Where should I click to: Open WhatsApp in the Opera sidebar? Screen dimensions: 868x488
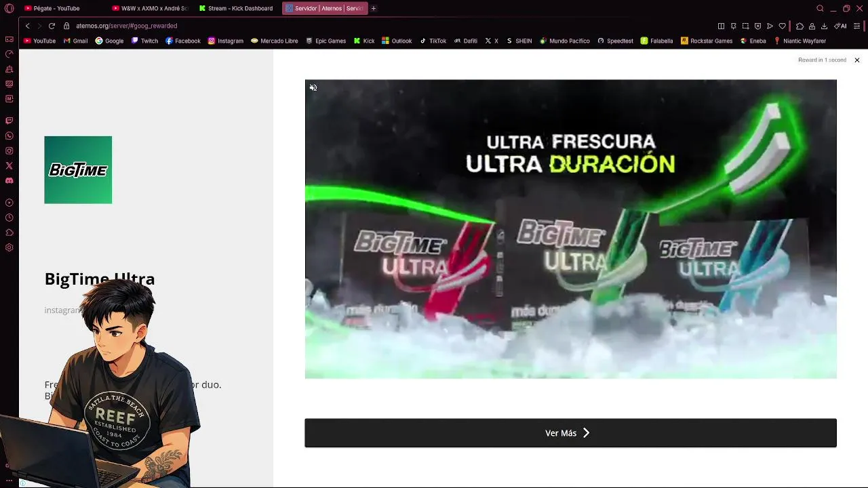(9, 136)
